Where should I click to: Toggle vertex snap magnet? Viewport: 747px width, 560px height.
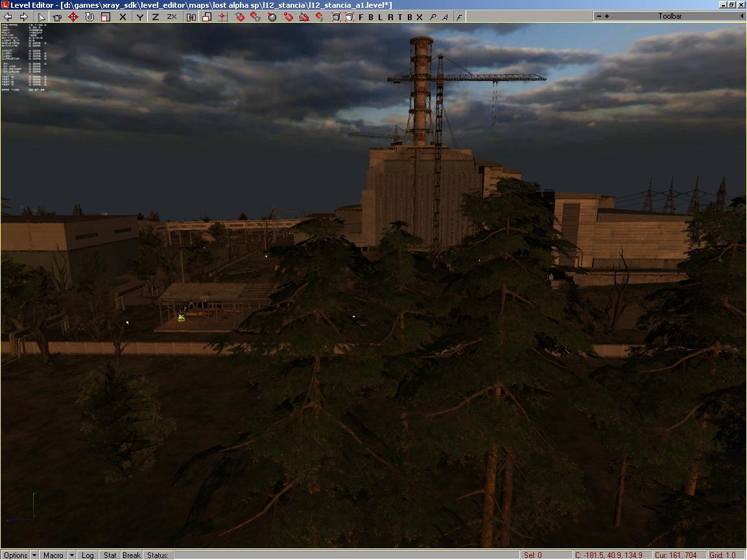pos(288,17)
